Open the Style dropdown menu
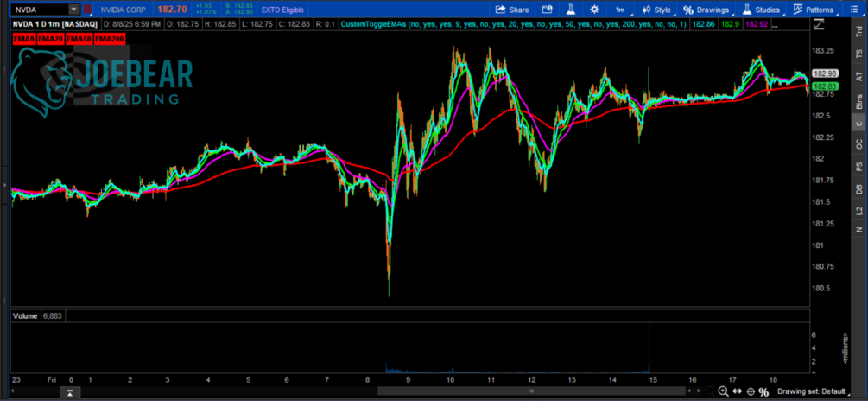The image size is (868, 401). (x=656, y=10)
